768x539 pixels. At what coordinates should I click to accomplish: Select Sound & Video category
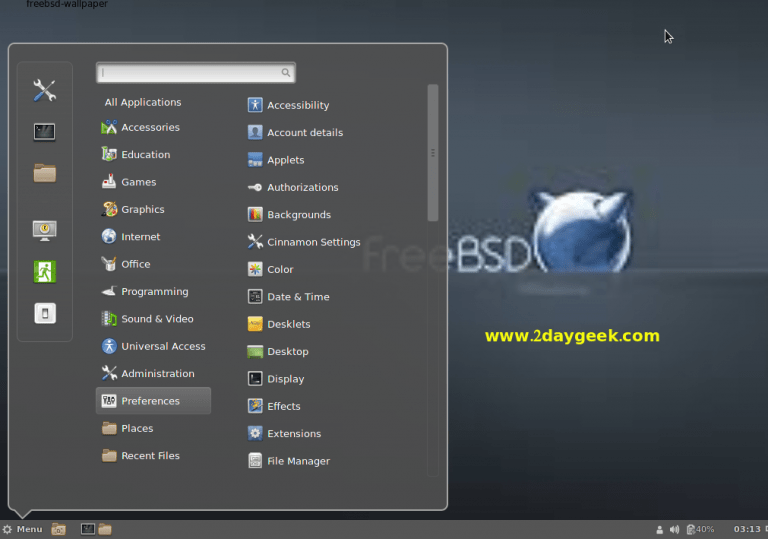tap(147, 319)
